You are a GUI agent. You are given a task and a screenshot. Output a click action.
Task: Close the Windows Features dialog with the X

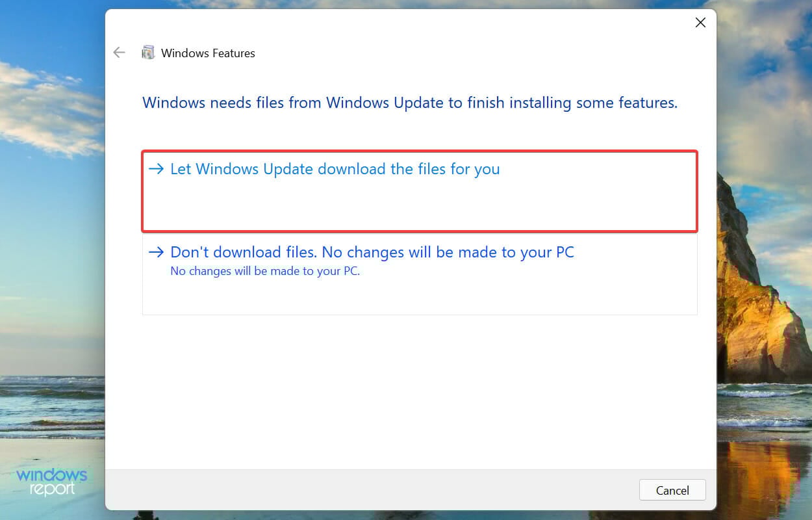[x=700, y=22]
